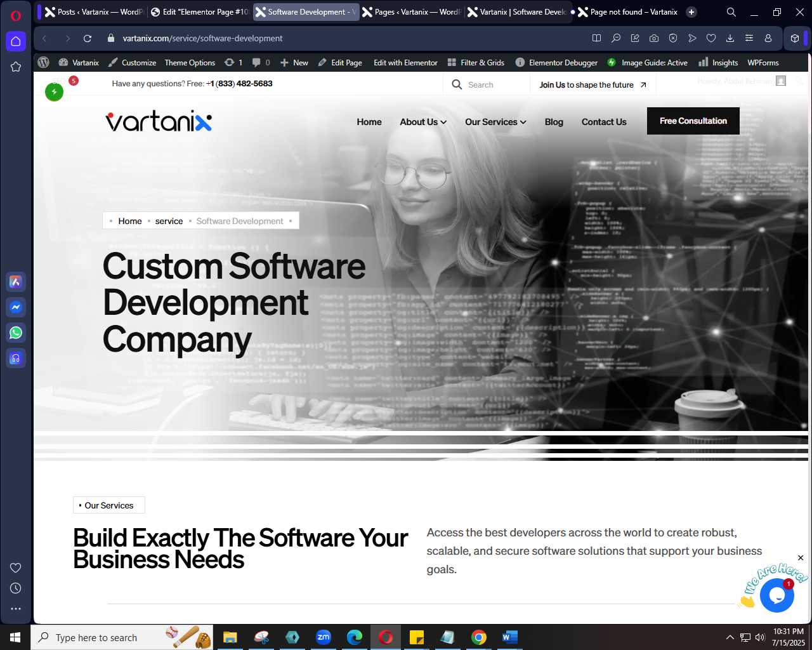Open Opera history clock icon in sidebar
812x650 pixels.
pyautogui.click(x=16, y=588)
